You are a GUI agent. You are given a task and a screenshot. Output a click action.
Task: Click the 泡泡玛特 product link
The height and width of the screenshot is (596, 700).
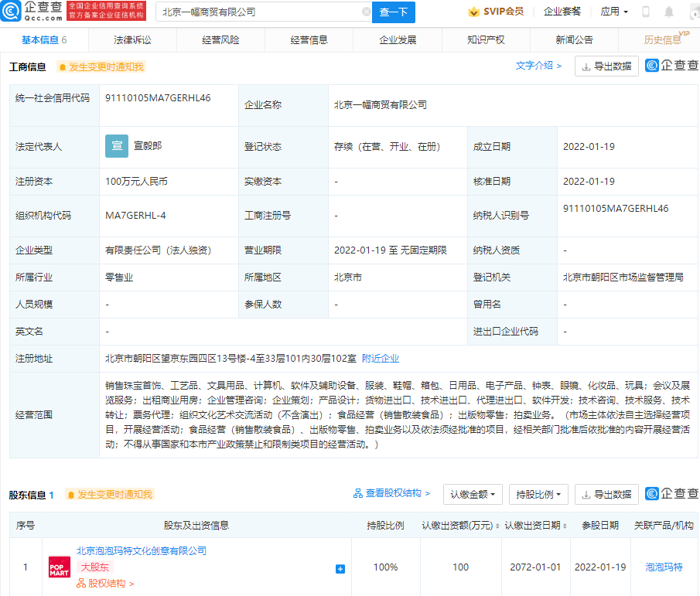click(x=666, y=567)
